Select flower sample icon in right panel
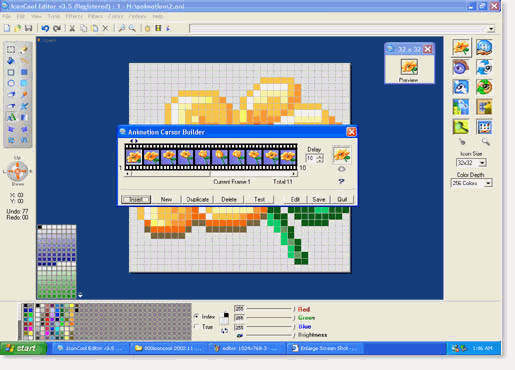The width and height of the screenshot is (515, 370). point(461,47)
